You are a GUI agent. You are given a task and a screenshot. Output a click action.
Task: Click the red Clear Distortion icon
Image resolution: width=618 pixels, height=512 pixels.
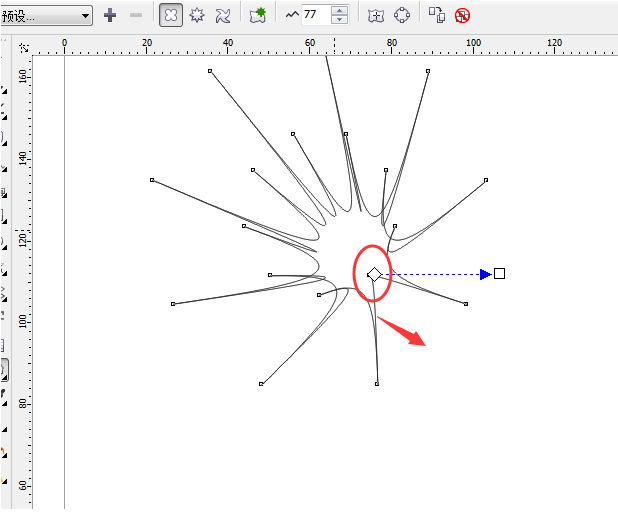(x=462, y=16)
